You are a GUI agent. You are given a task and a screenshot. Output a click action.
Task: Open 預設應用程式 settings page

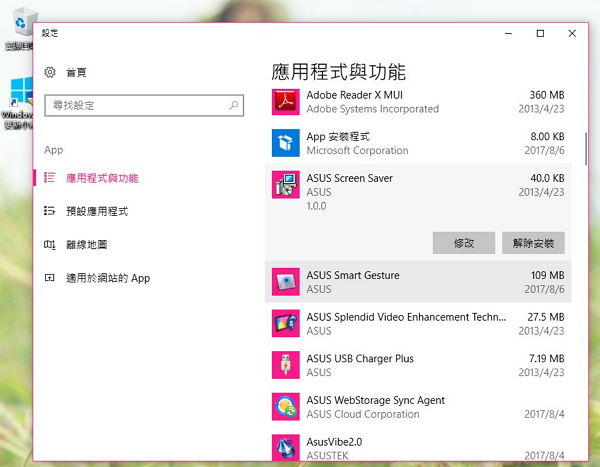(x=97, y=211)
